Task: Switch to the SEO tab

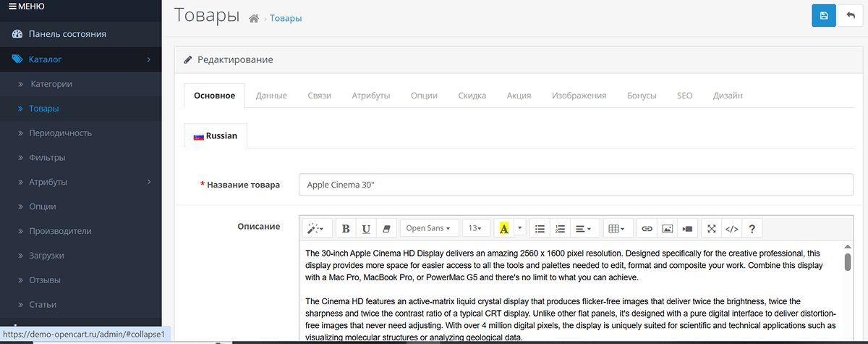Action: pyautogui.click(x=685, y=96)
